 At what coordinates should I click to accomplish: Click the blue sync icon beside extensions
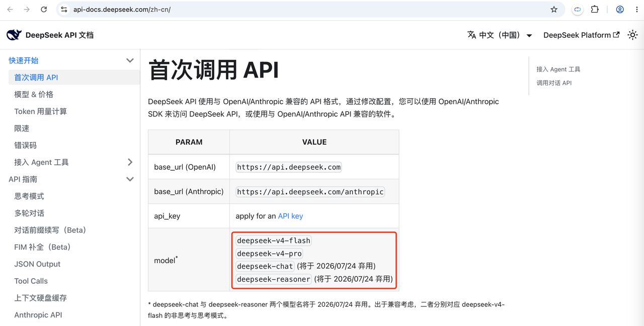pos(578,10)
